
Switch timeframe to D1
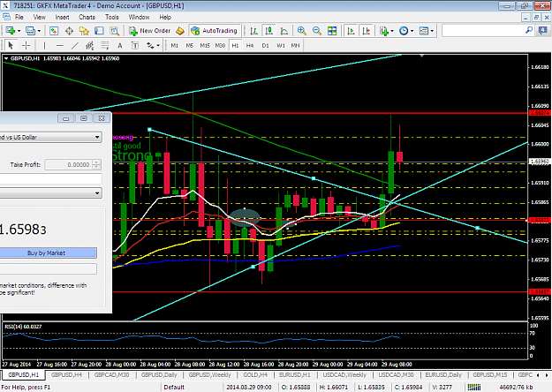[265, 45]
